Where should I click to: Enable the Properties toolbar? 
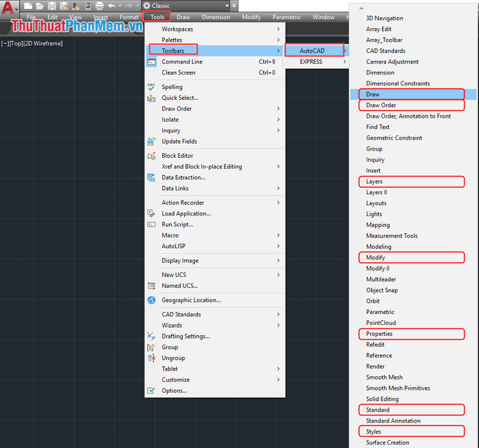click(x=413, y=334)
